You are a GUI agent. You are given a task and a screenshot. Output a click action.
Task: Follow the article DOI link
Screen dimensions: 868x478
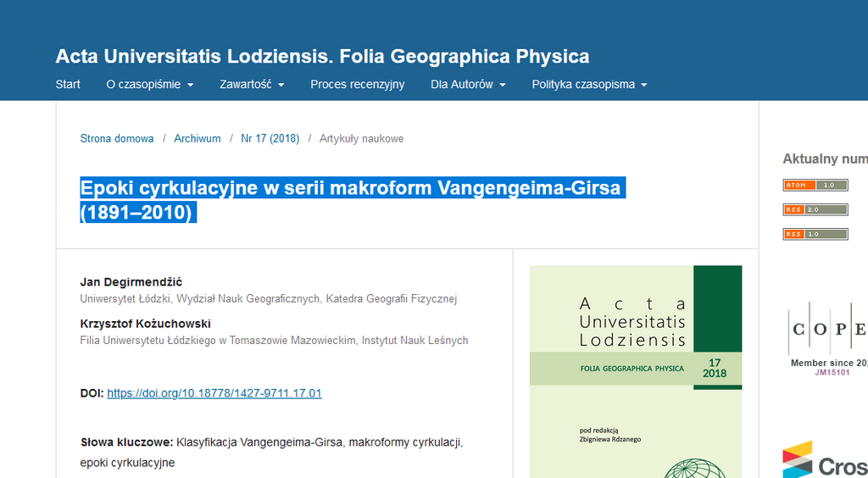pos(214,393)
